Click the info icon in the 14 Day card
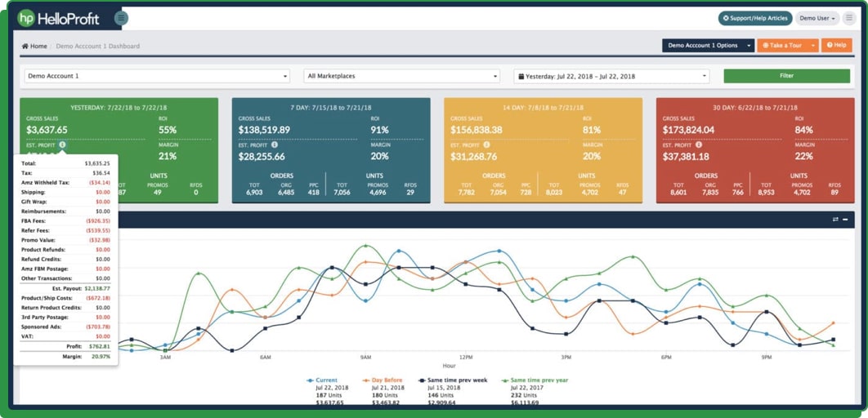Screen dimensions: 868x418 (x=486, y=145)
